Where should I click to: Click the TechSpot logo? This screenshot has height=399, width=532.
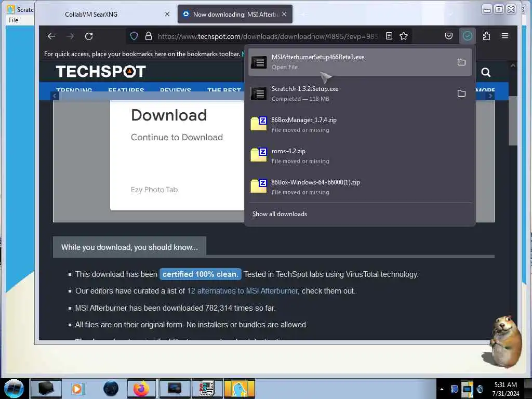pos(101,72)
